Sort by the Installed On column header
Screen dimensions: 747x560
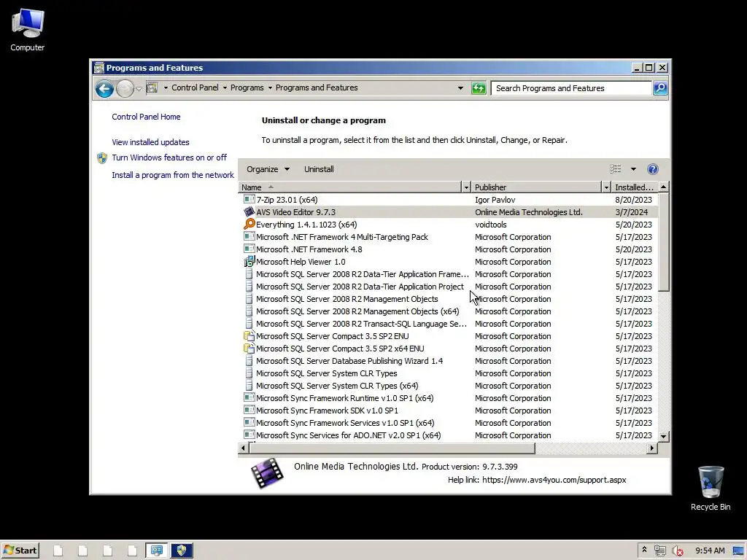(635, 187)
